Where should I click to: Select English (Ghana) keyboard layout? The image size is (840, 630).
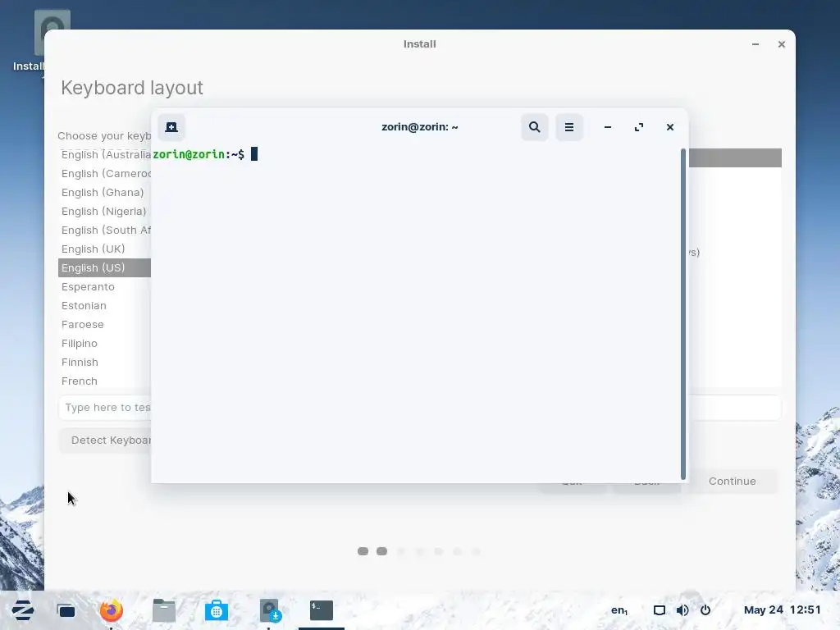(104, 192)
